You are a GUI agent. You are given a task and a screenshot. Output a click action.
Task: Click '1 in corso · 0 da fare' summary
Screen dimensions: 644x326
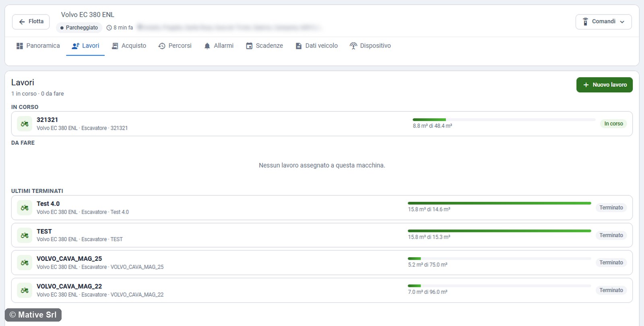(x=37, y=94)
